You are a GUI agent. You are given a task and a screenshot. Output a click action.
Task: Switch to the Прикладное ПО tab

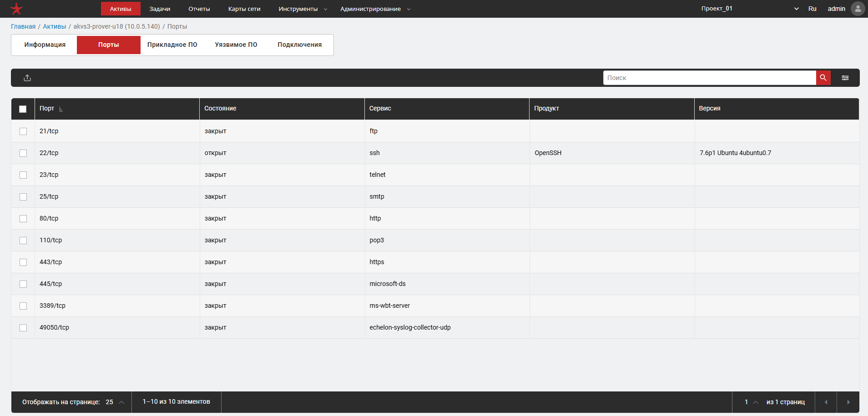click(x=172, y=45)
